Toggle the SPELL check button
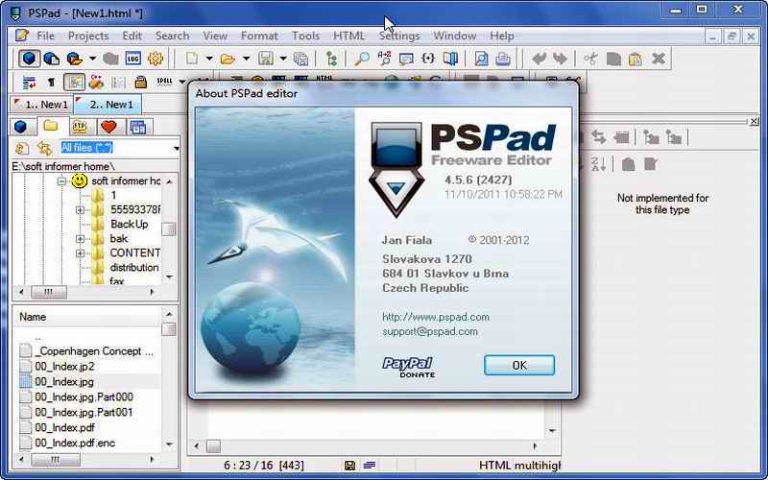 pyautogui.click(x=165, y=82)
